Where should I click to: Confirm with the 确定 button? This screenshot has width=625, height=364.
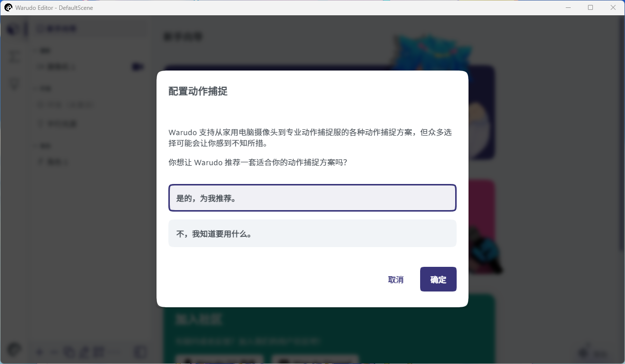coord(438,279)
